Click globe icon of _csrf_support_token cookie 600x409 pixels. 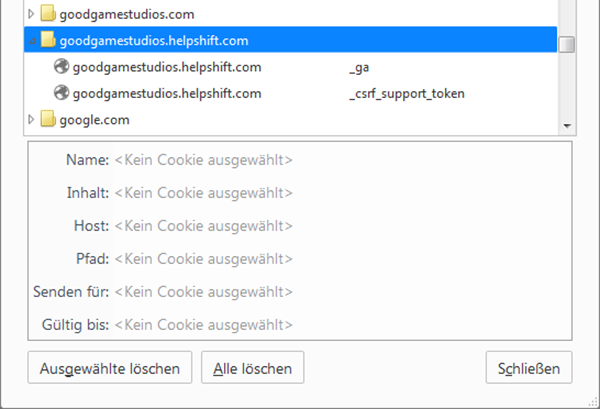click(x=61, y=93)
